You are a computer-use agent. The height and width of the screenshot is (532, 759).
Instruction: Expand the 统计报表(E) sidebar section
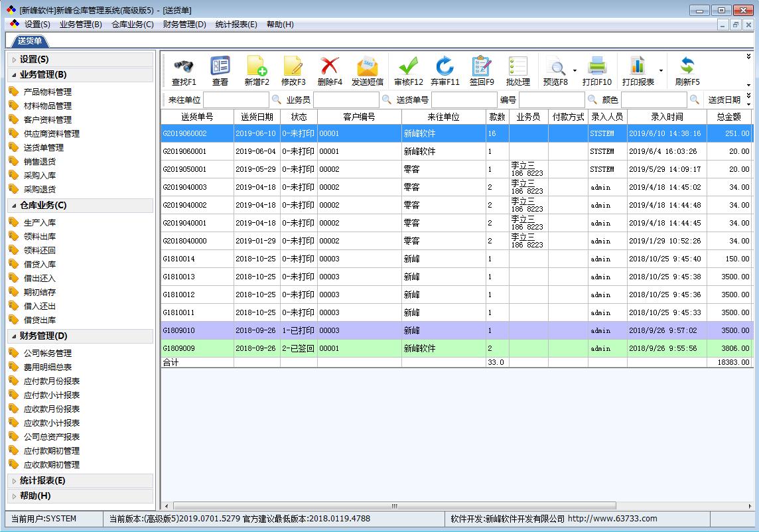[x=42, y=480]
